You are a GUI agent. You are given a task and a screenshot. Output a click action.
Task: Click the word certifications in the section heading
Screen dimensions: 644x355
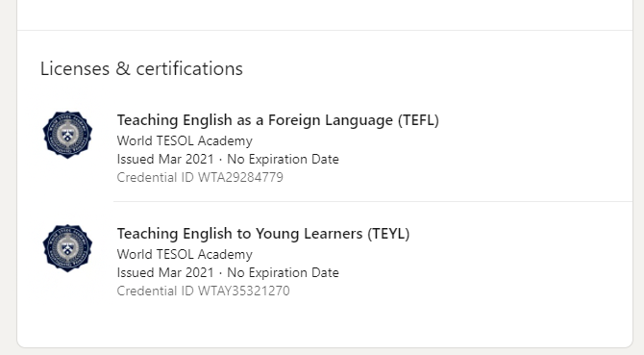click(189, 68)
